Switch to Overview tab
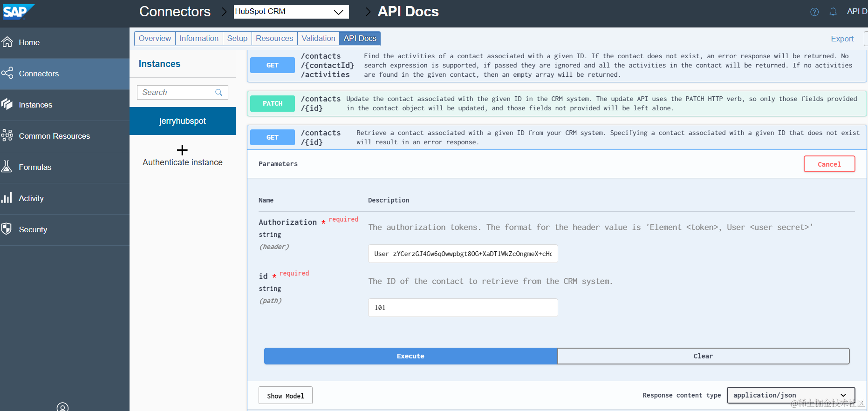The image size is (868, 411). click(x=155, y=38)
